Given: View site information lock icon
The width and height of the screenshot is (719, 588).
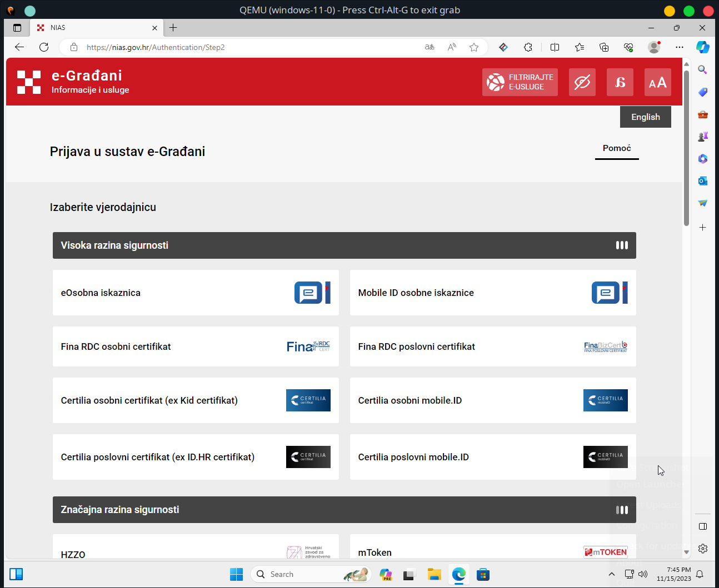Looking at the screenshot, I should point(74,47).
